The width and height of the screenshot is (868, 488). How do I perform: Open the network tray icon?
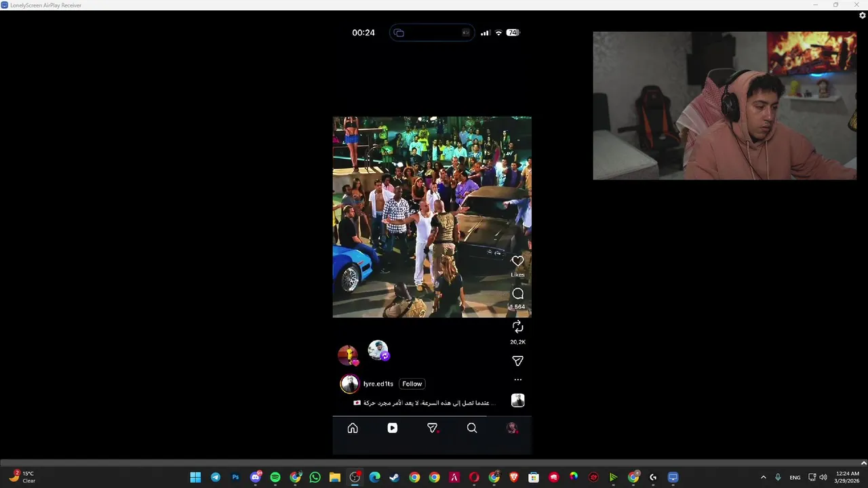(x=812, y=477)
